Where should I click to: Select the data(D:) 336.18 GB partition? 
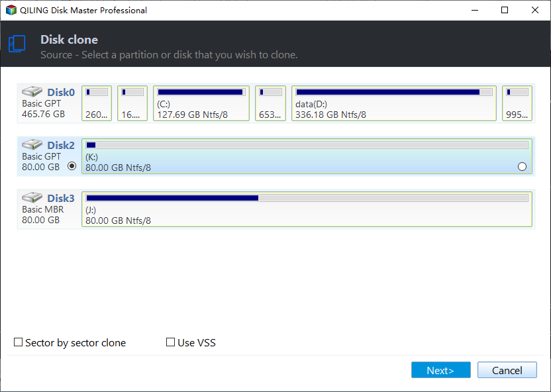coord(394,103)
